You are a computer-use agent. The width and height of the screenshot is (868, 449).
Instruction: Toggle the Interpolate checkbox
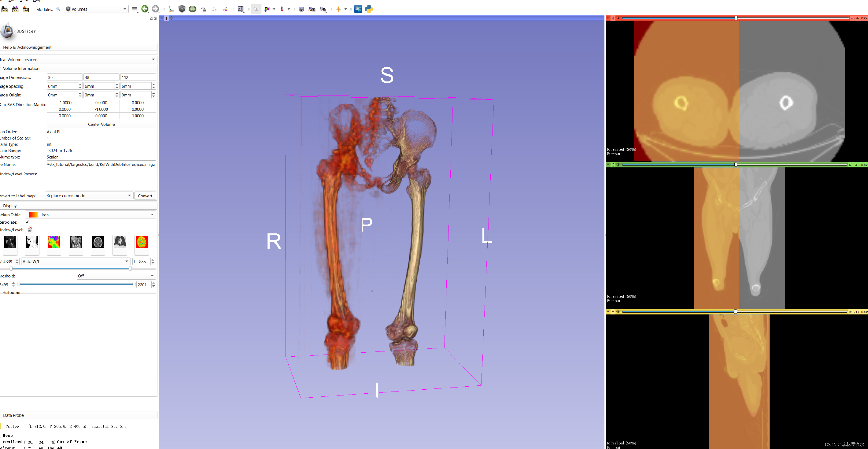click(x=27, y=222)
